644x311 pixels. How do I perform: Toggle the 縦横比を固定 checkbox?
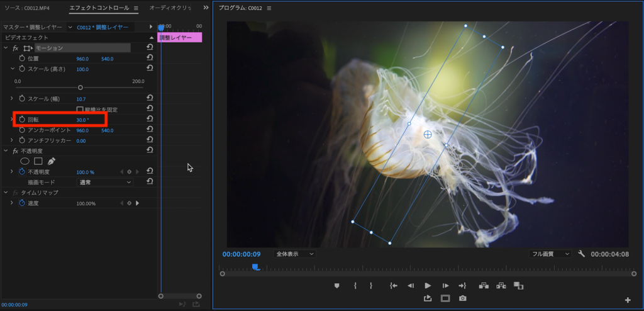pyautogui.click(x=80, y=110)
